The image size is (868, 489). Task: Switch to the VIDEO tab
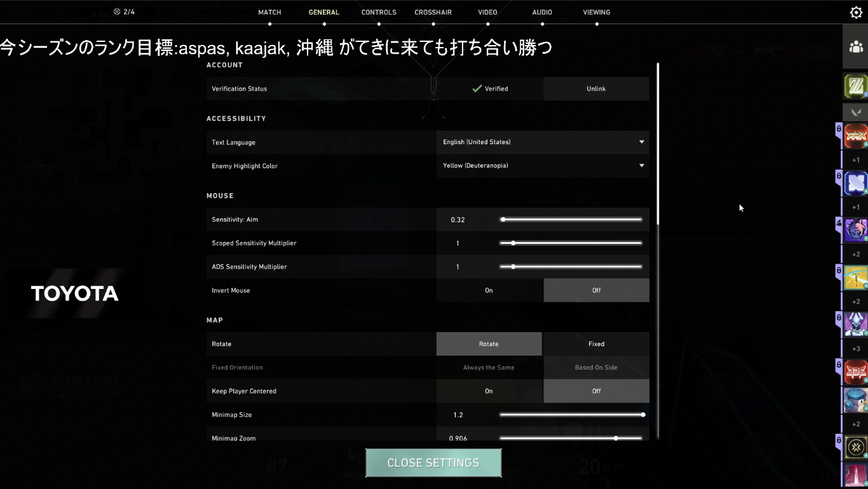pyautogui.click(x=488, y=13)
